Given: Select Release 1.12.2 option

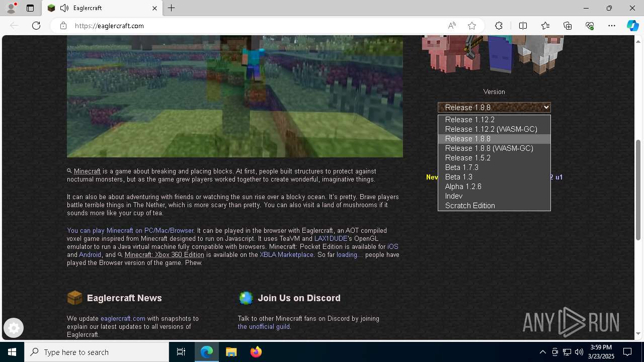Looking at the screenshot, I should click(x=494, y=120).
